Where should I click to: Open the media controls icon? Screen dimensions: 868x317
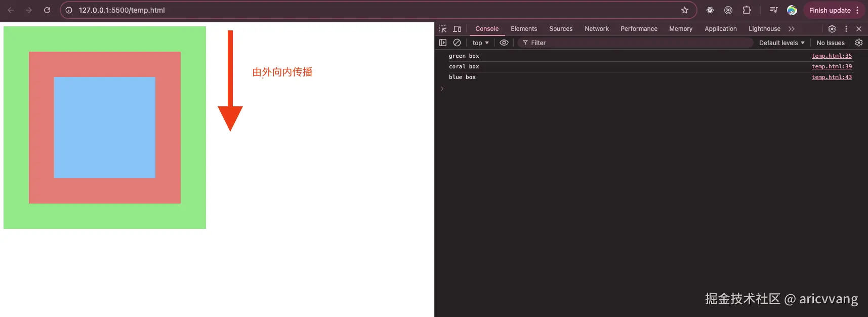(x=773, y=10)
